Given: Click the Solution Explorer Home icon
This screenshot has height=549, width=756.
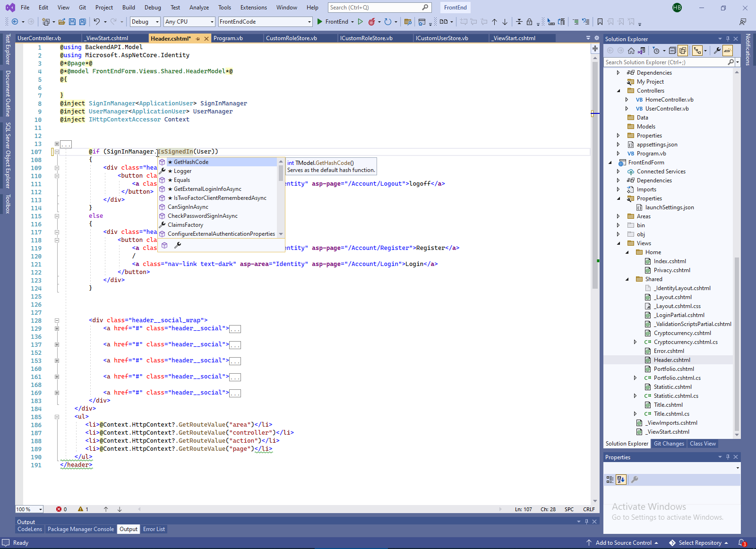Looking at the screenshot, I should (631, 51).
